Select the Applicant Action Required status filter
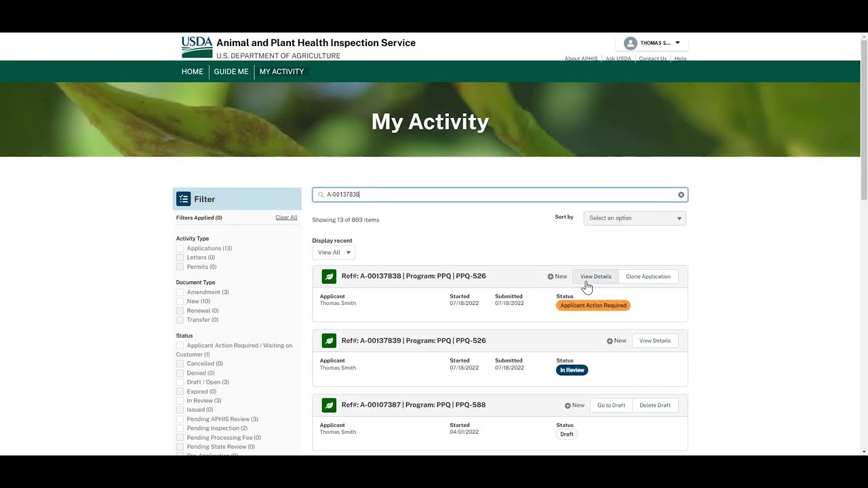868x488 pixels. tap(180, 346)
